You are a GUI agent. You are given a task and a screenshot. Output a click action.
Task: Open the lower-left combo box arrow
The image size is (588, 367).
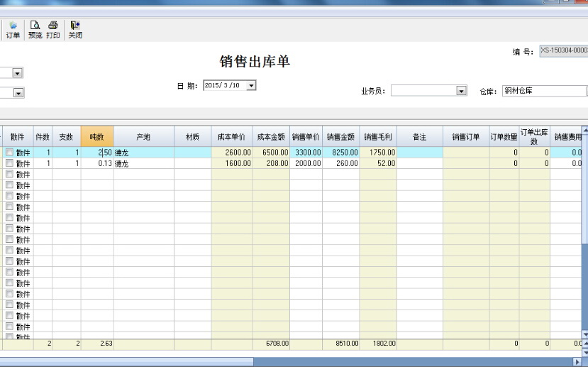[18, 93]
